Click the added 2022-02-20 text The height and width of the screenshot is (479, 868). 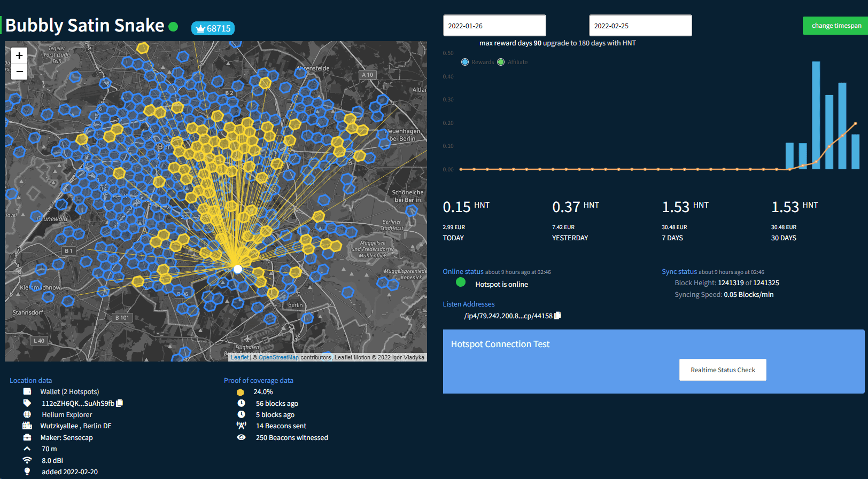pos(69,472)
